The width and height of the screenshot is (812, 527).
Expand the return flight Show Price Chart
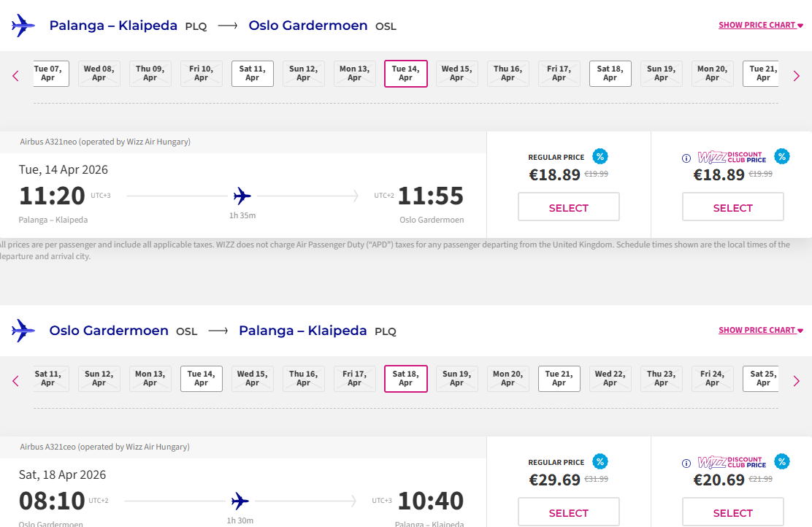[x=760, y=331]
